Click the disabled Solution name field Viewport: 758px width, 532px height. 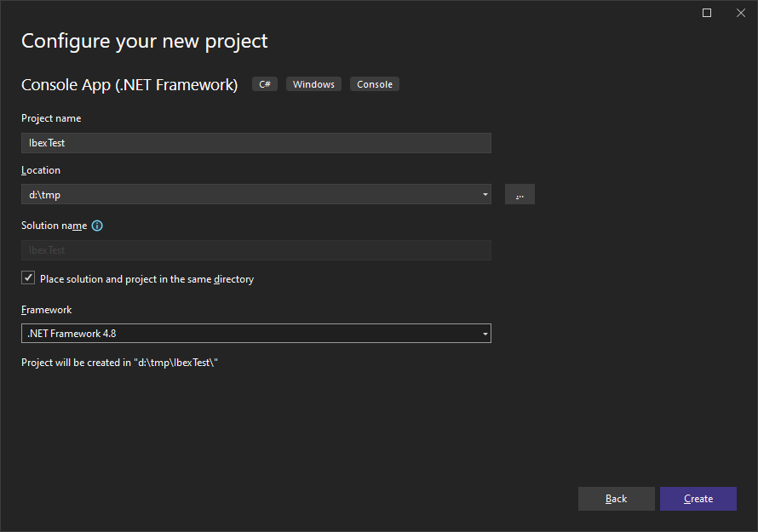(x=256, y=250)
